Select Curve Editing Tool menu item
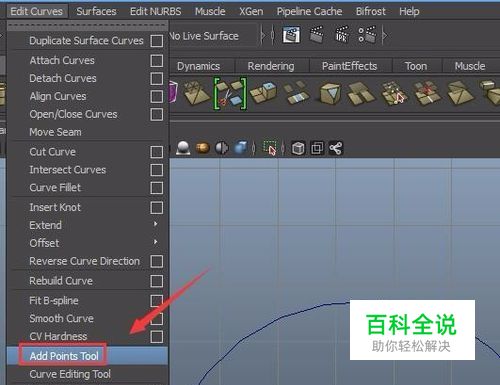This screenshot has width=500, height=385. (87, 374)
